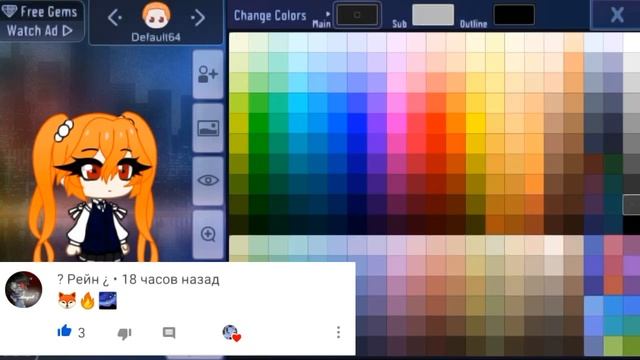640x360 pixels.
Task: Tap the Free Gems Watch Ad button
Action: (x=41, y=21)
